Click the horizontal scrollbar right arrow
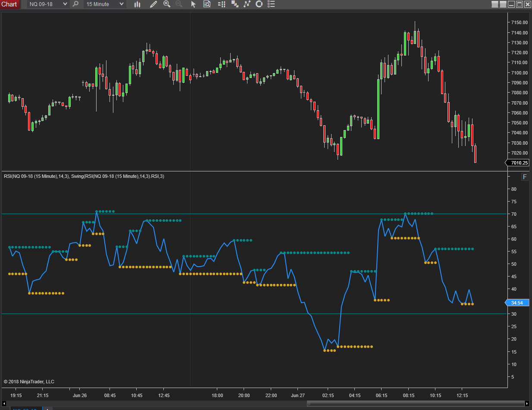 528,404
